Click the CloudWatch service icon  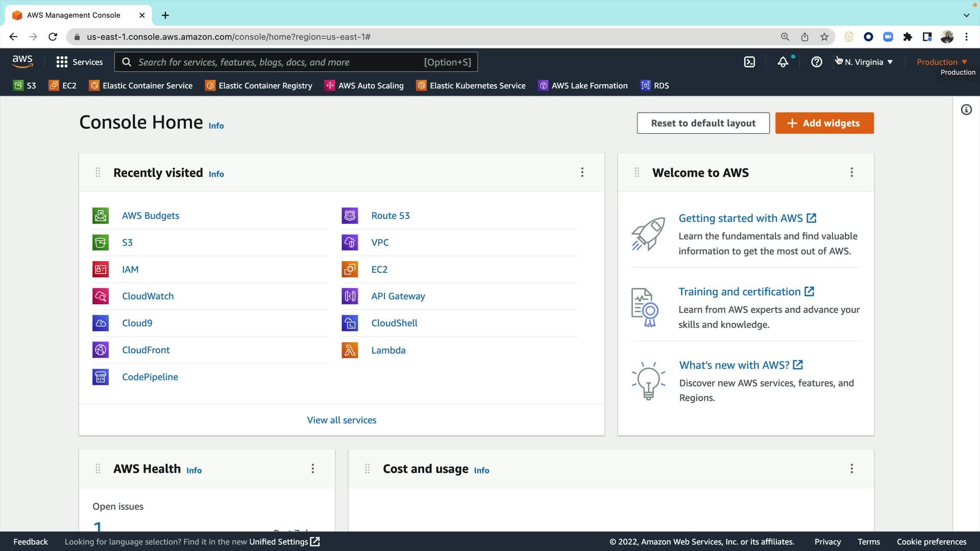coord(101,296)
